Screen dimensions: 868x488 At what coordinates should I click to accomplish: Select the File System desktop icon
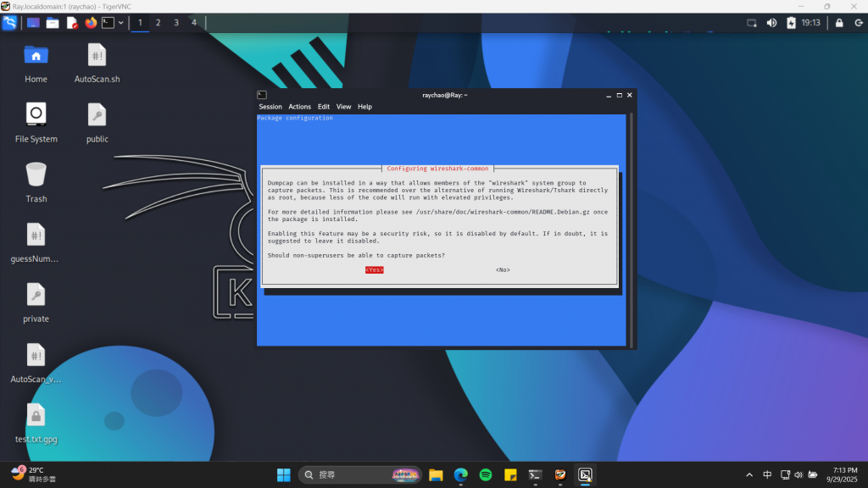click(36, 124)
